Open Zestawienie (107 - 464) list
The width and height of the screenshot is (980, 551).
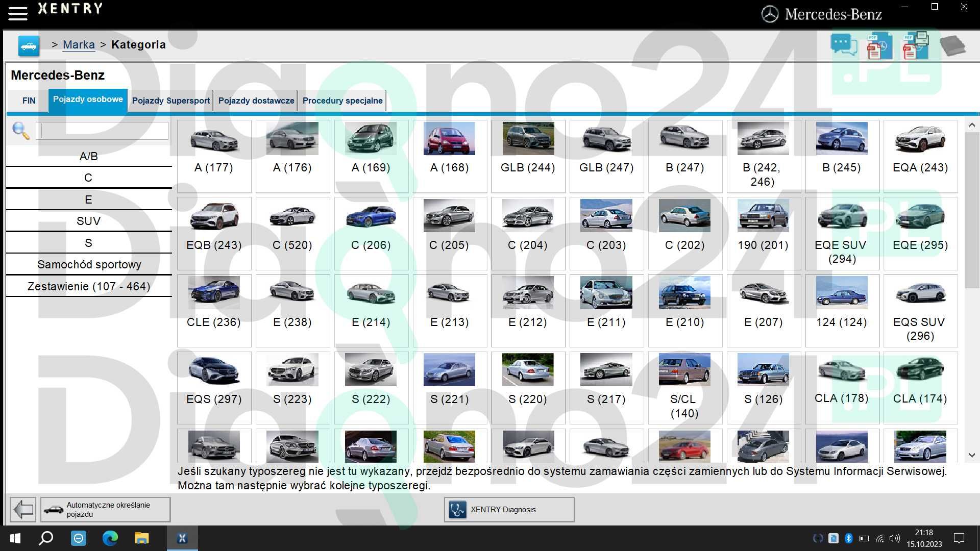89,286
